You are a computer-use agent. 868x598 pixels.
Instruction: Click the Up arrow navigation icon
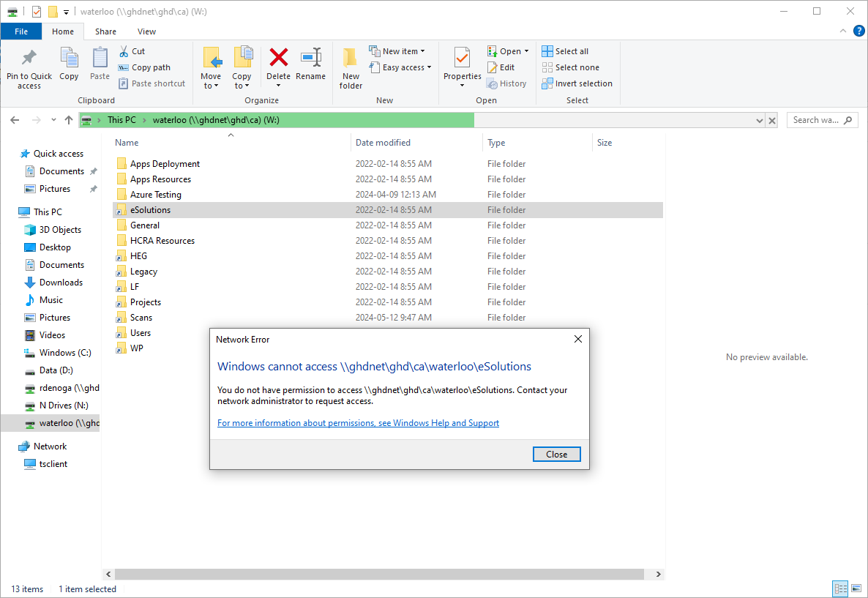tap(69, 120)
